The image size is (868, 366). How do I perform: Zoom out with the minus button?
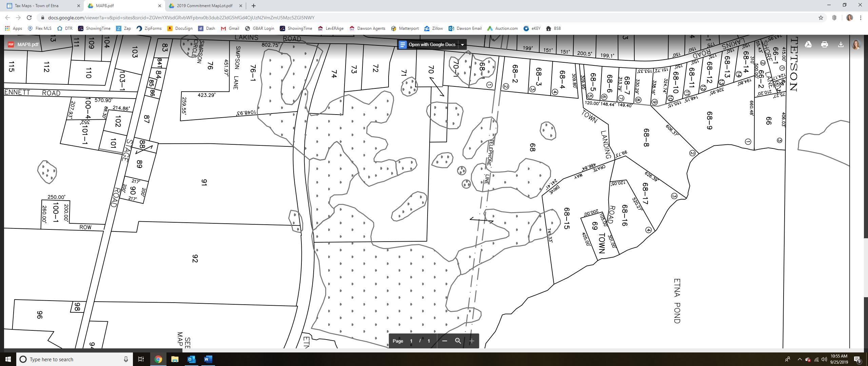point(445,341)
